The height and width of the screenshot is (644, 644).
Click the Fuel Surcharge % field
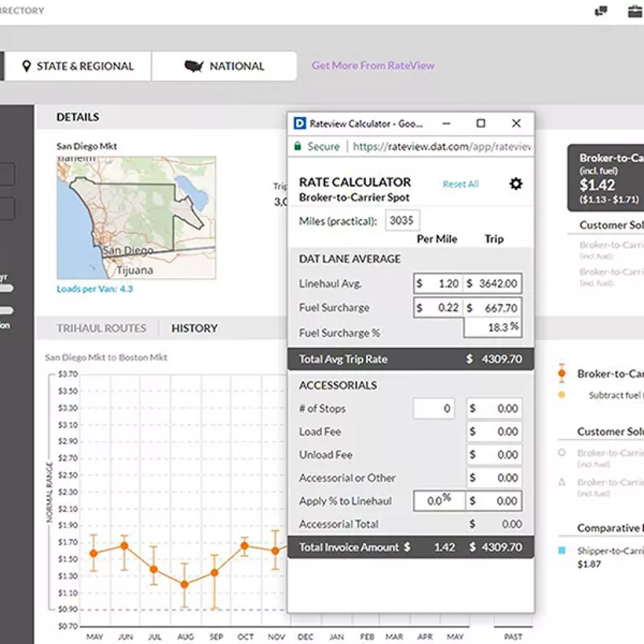(x=493, y=328)
